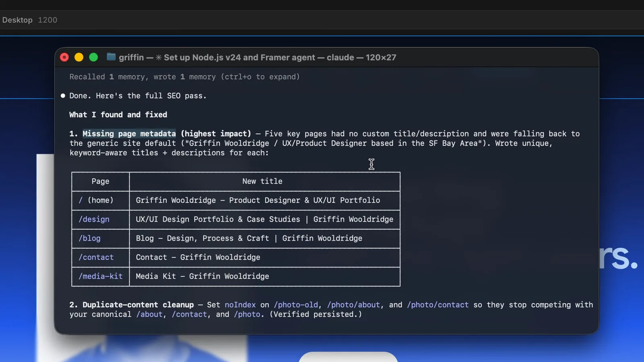Click the /photo/contact path
644x362 pixels.
pos(438,305)
